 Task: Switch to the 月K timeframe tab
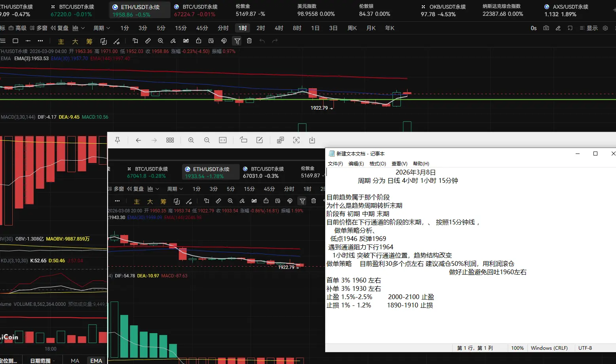pyautogui.click(x=371, y=28)
